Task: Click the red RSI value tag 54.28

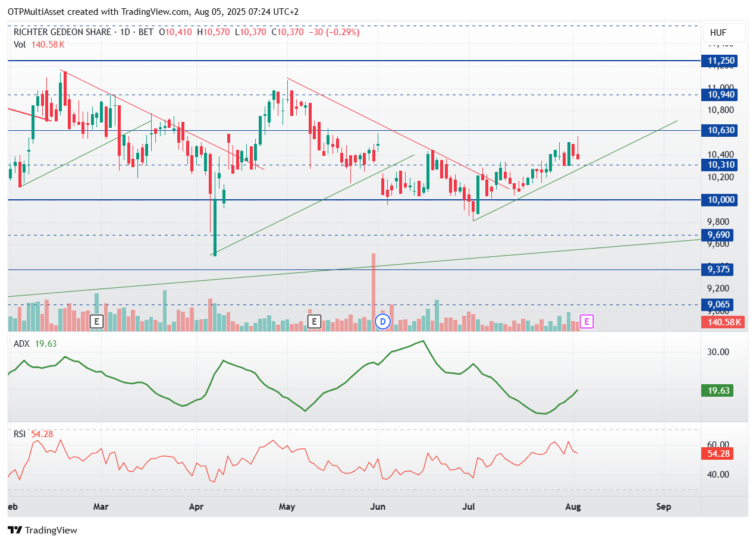Action: (x=717, y=454)
